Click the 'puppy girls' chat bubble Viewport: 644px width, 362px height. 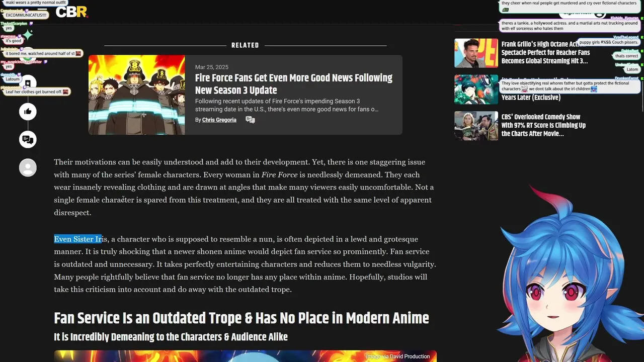tap(609, 42)
